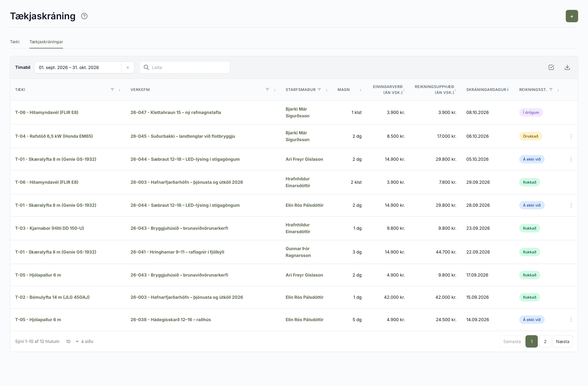588x386 pixels.
Task: Clear the Tímabil date range
Action: click(128, 67)
